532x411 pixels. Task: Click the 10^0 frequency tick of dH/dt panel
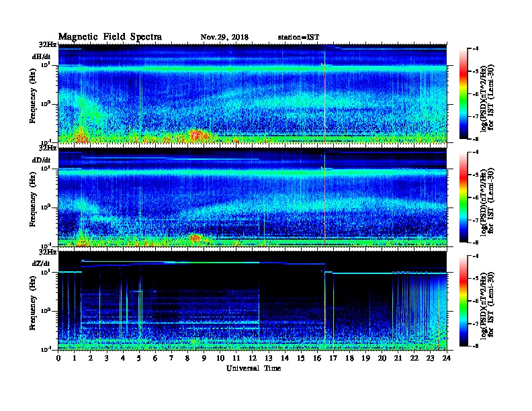pos(46,103)
